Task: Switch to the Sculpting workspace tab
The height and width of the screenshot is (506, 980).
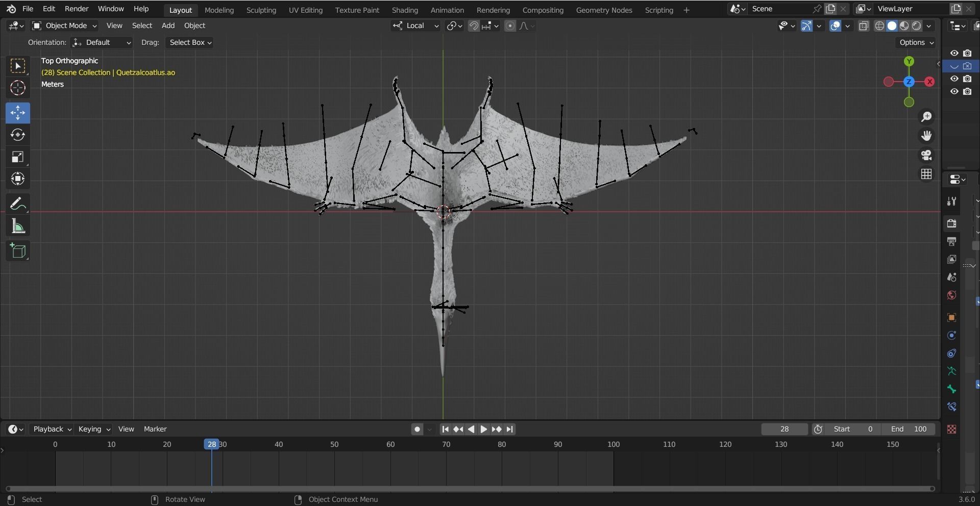Action: click(x=261, y=10)
